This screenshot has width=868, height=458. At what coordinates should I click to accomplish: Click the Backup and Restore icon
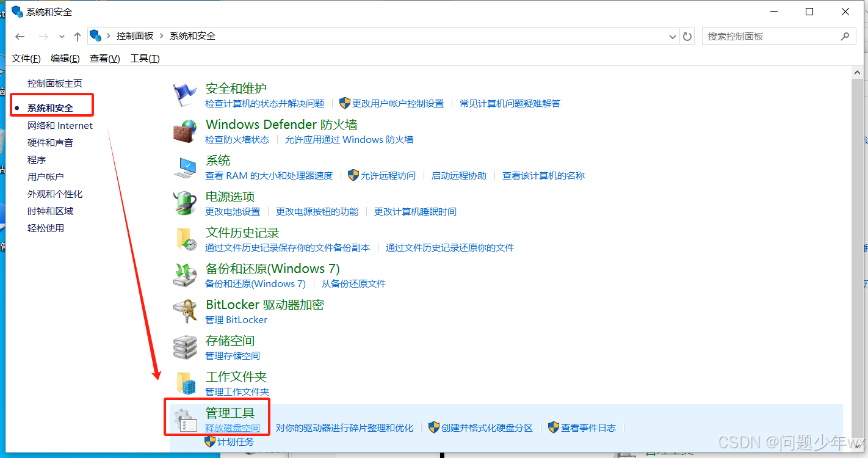pyautogui.click(x=185, y=275)
